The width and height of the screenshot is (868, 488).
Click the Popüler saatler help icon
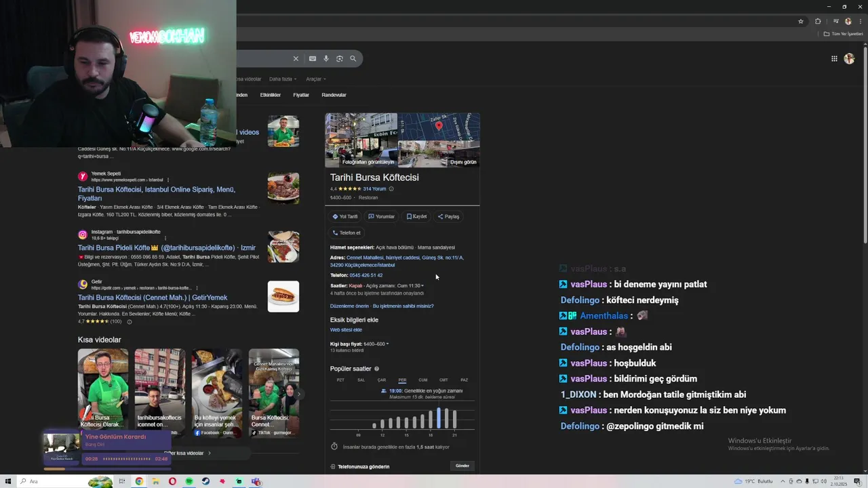coord(376,369)
